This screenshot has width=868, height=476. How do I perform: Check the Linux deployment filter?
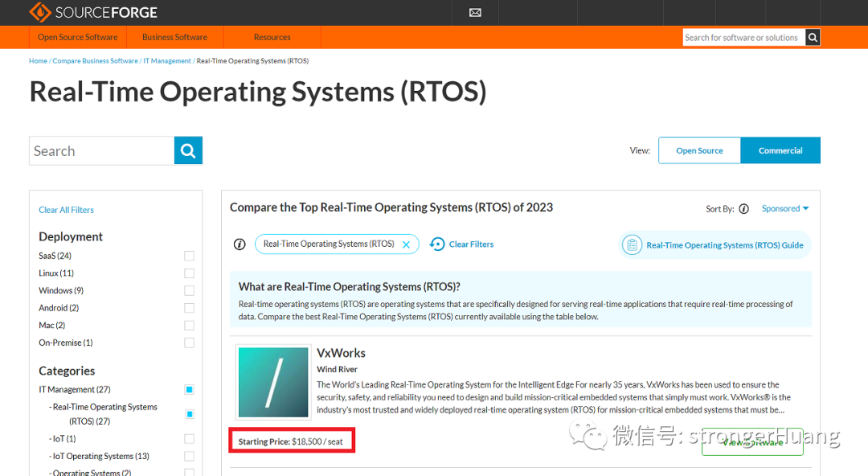tap(189, 273)
